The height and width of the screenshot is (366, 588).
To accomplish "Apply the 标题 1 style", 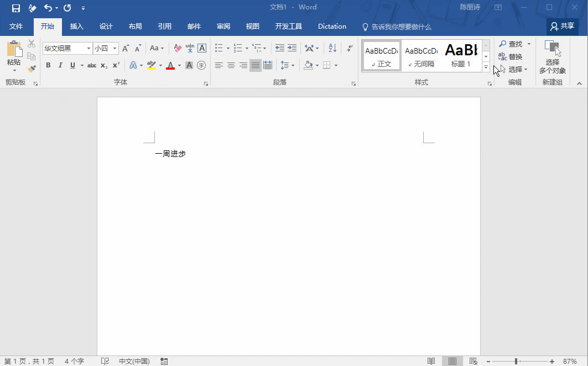I will 461,56.
